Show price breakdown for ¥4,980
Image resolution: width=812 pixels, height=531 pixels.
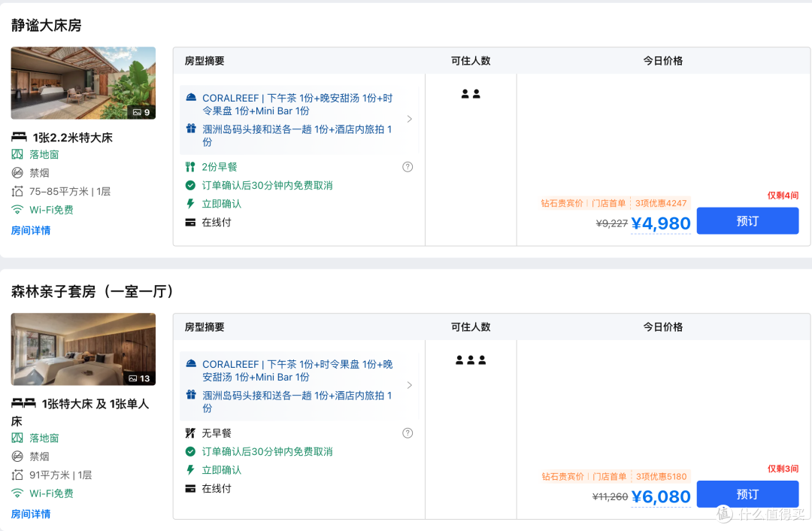click(x=661, y=223)
